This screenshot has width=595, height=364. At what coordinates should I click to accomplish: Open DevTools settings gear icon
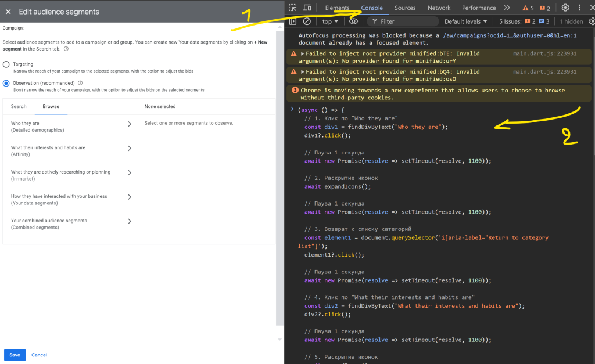click(565, 8)
